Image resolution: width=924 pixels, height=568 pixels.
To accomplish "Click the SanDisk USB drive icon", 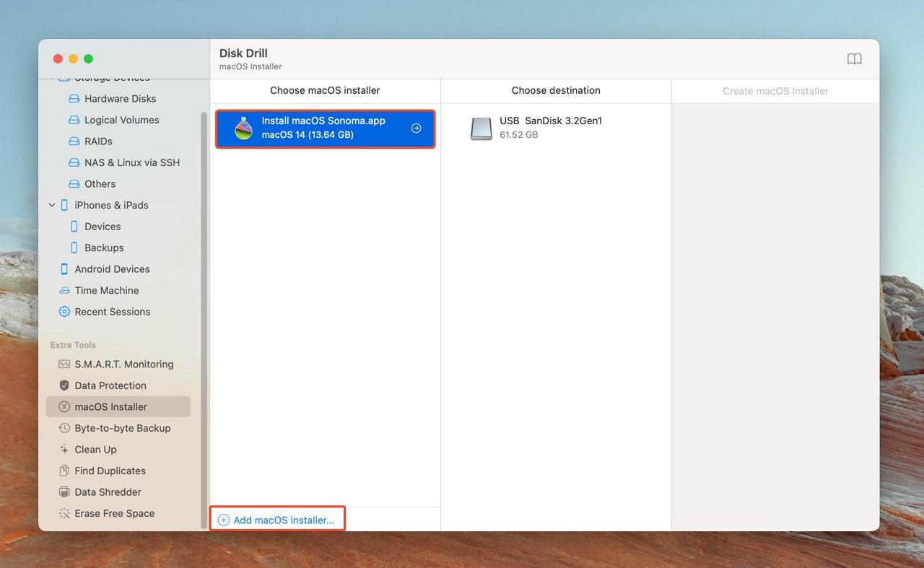I will point(481,128).
